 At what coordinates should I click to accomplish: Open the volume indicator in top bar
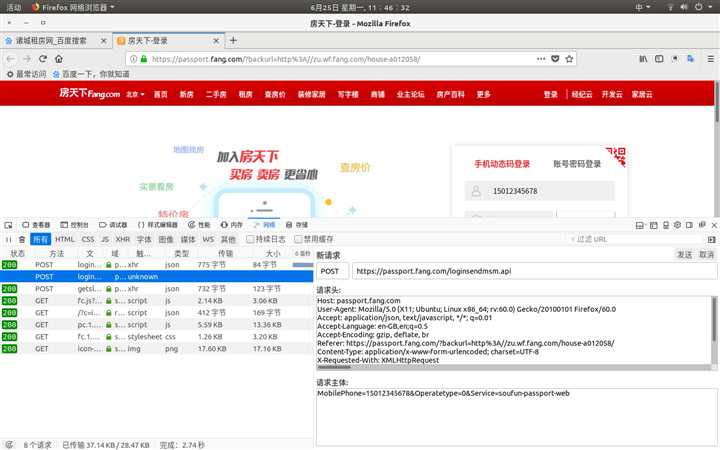click(x=684, y=7)
